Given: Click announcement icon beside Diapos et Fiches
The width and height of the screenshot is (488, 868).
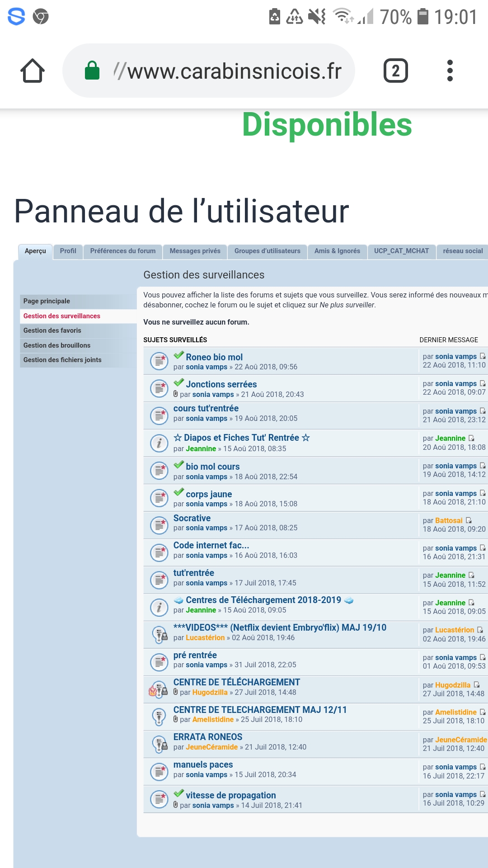Looking at the screenshot, I should coord(159,443).
